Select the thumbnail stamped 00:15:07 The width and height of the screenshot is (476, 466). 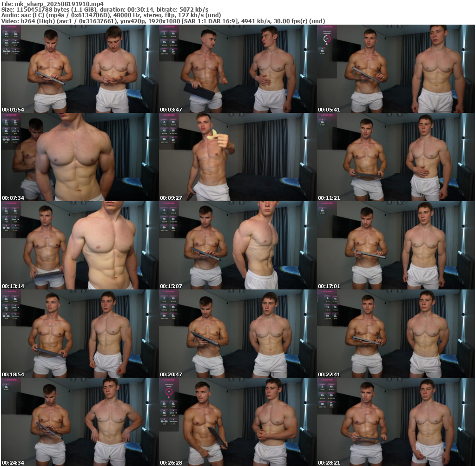pos(238,245)
